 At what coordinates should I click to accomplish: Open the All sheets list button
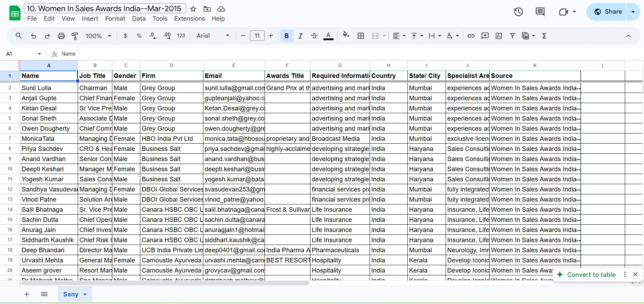tap(44, 294)
